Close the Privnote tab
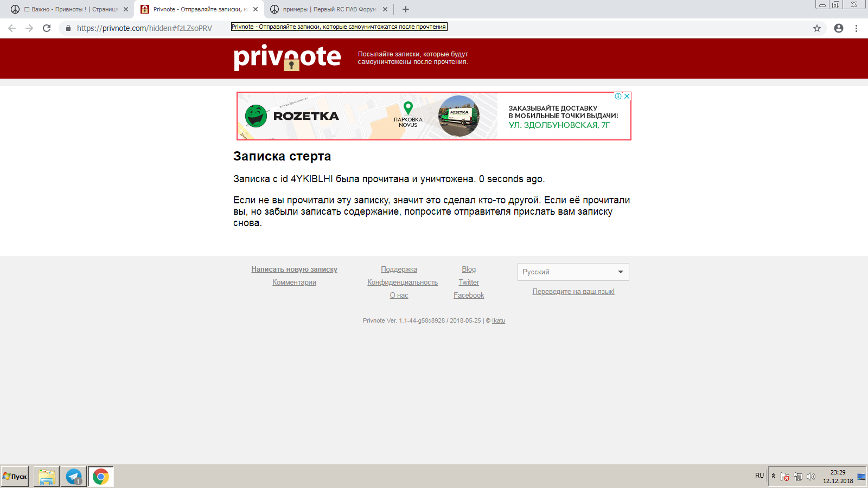 [256, 9]
